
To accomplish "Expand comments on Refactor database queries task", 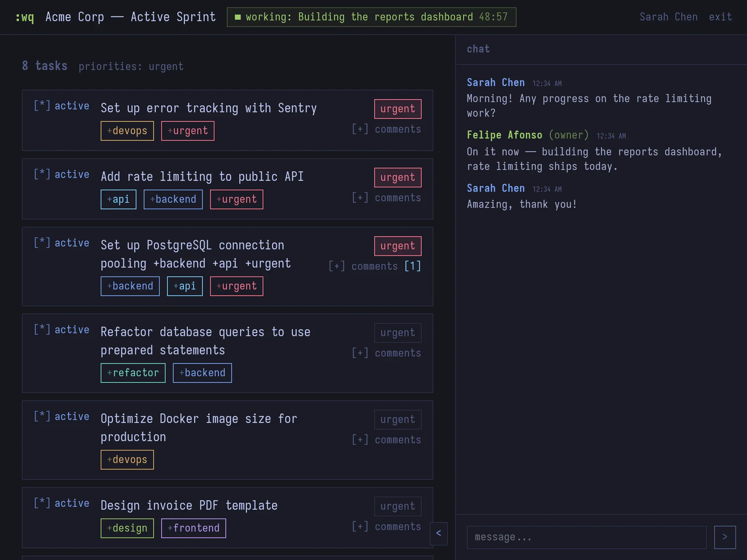I will coord(386,353).
